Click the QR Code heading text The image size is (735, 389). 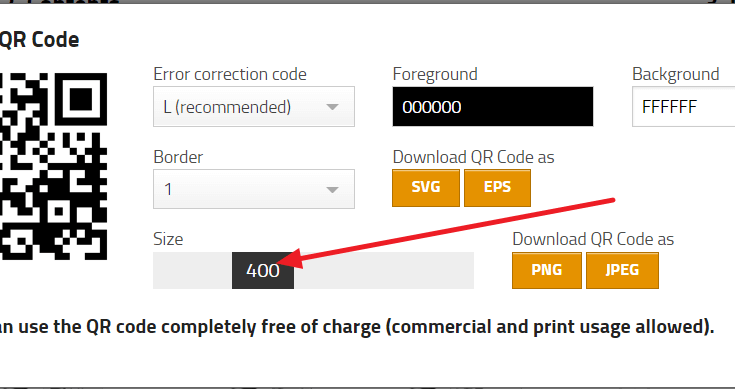[x=39, y=39]
